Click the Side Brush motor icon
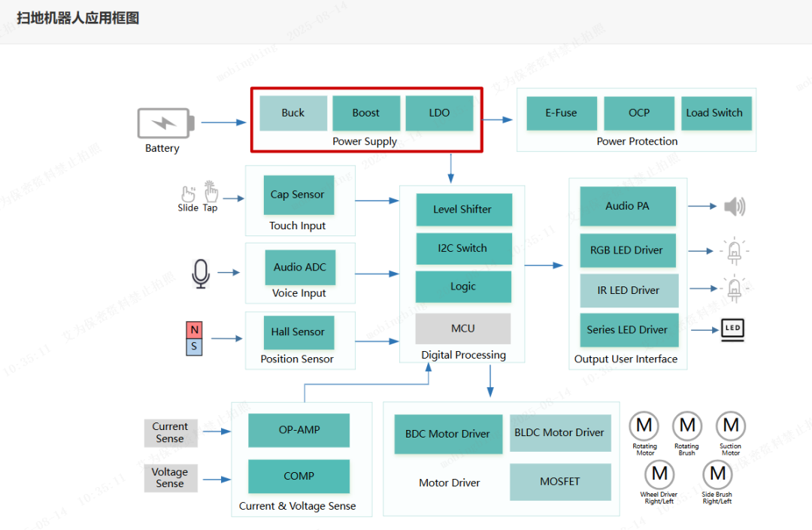812x530 pixels. (x=717, y=474)
